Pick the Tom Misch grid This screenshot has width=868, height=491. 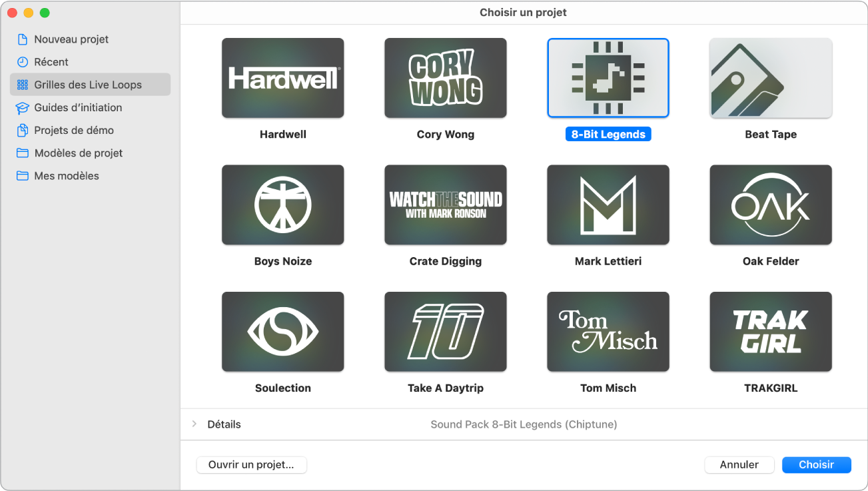point(608,331)
